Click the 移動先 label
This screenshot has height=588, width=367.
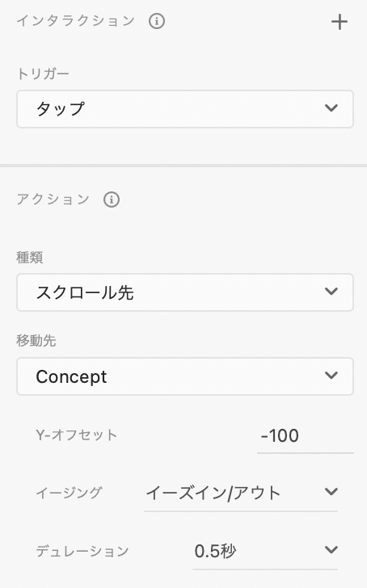(x=36, y=341)
